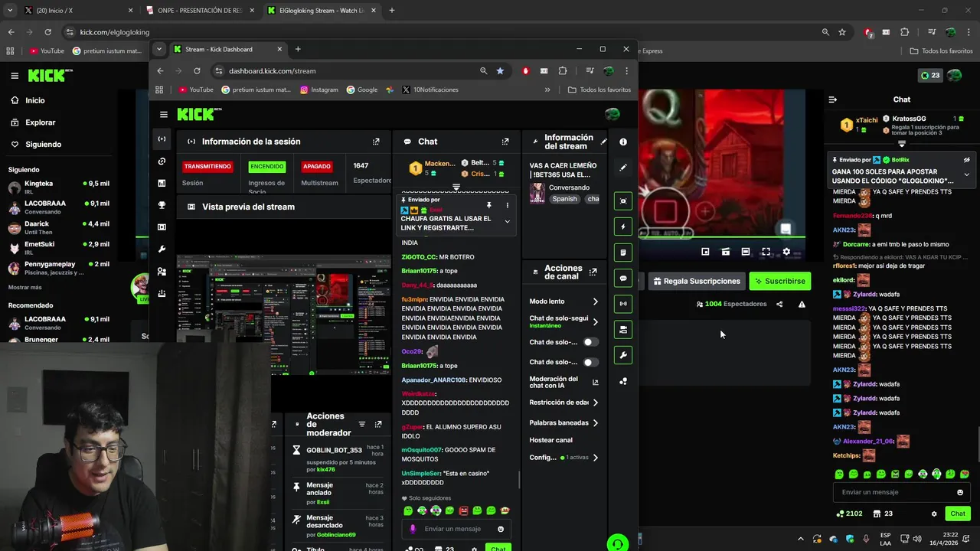Toggle Chat de solo switch below Instantáneo

click(x=590, y=342)
